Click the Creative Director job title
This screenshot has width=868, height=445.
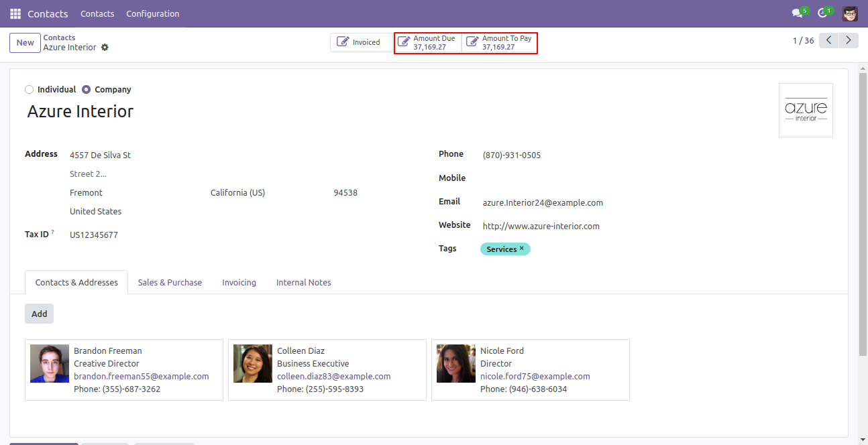coord(107,364)
